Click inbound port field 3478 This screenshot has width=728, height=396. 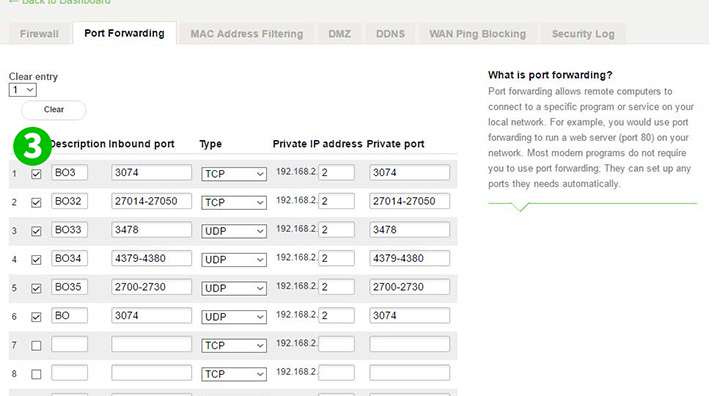(151, 230)
